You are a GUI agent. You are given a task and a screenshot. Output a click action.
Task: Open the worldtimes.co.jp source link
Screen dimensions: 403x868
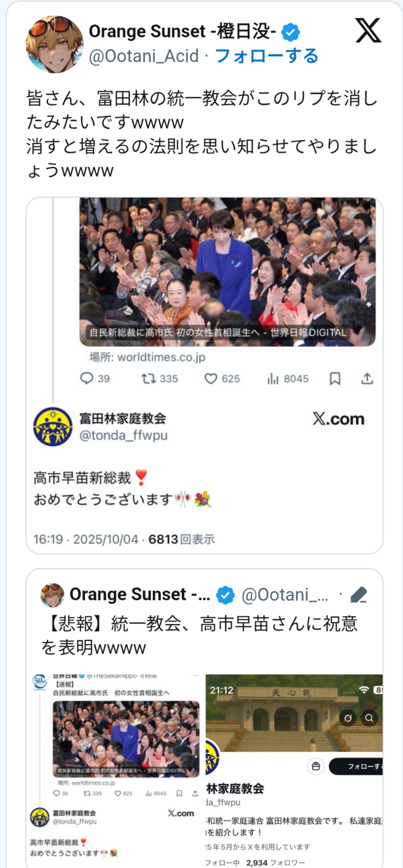coord(147,357)
